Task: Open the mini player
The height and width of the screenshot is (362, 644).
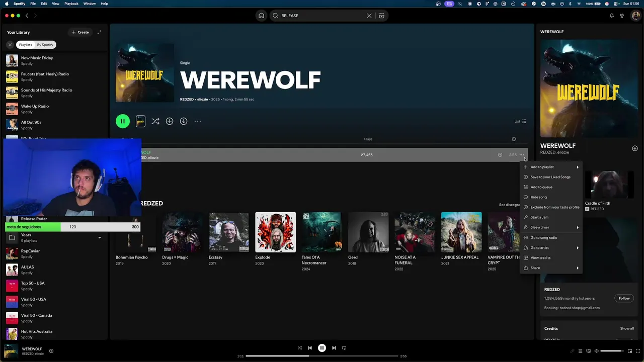Action: point(630,351)
